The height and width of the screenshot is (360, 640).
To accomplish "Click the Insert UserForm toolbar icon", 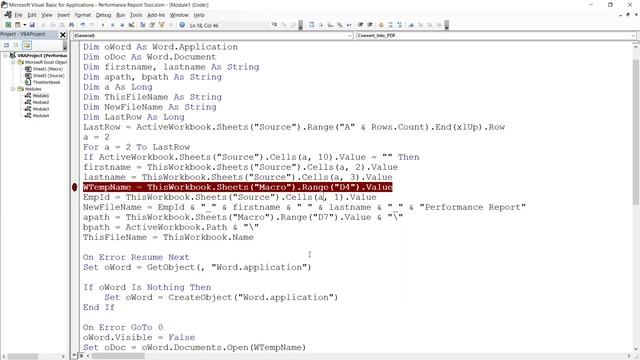I will [x=17, y=25].
